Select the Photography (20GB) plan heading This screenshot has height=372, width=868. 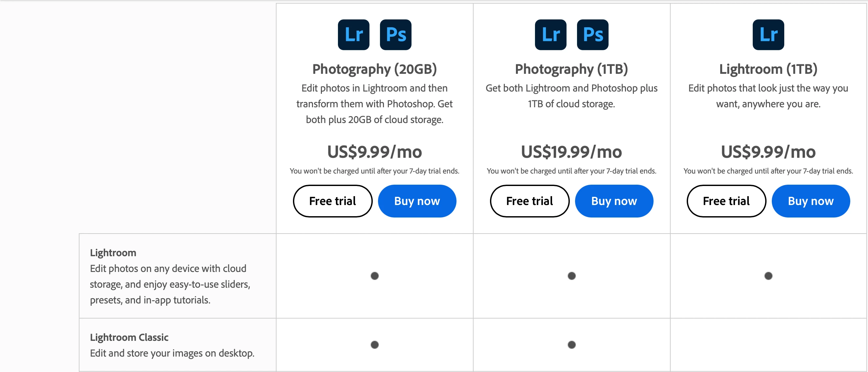(x=375, y=69)
